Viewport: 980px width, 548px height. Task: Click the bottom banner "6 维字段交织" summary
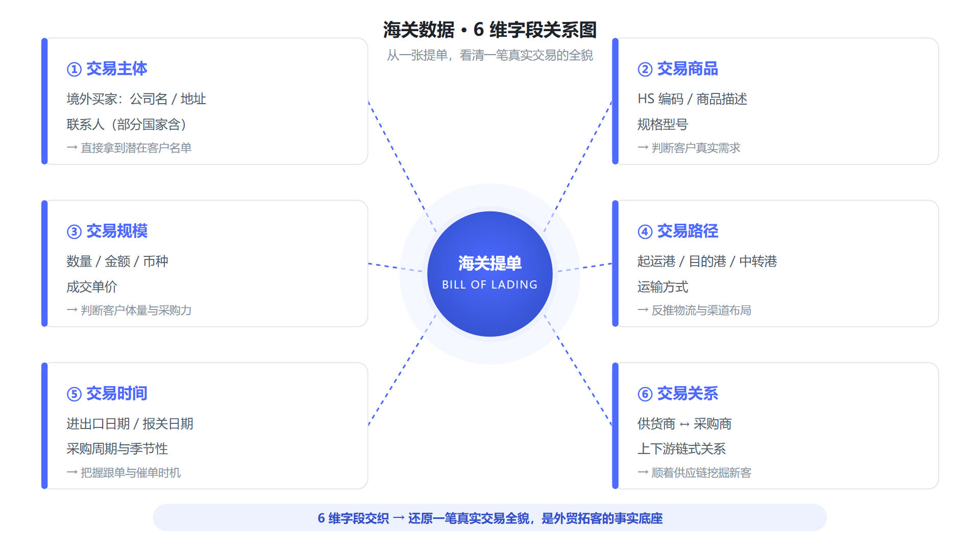[x=490, y=518]
